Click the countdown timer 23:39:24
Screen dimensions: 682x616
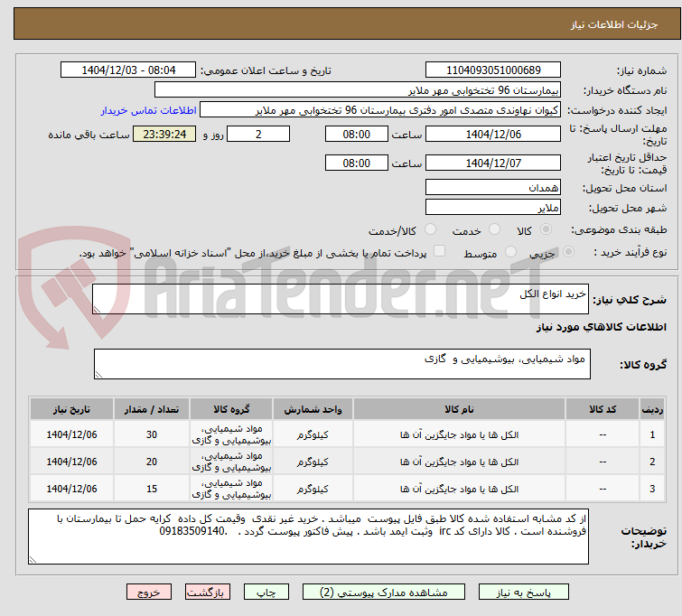coord(164,134)
